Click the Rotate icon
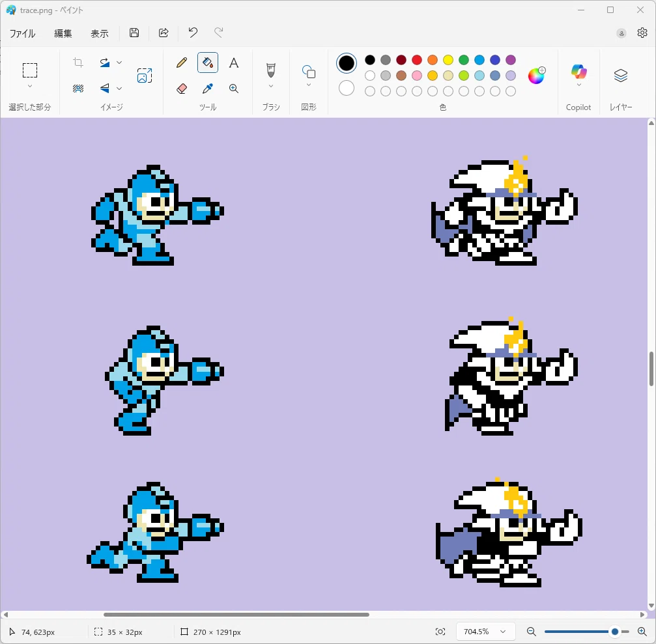The image size is (656, 644). pos(105,63)
